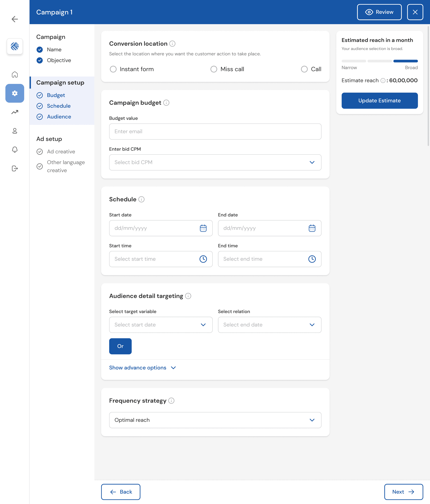The width and height of the screenshot is (430, 504).
Task: Open the user profile sidebar icon
Action: 15,131
